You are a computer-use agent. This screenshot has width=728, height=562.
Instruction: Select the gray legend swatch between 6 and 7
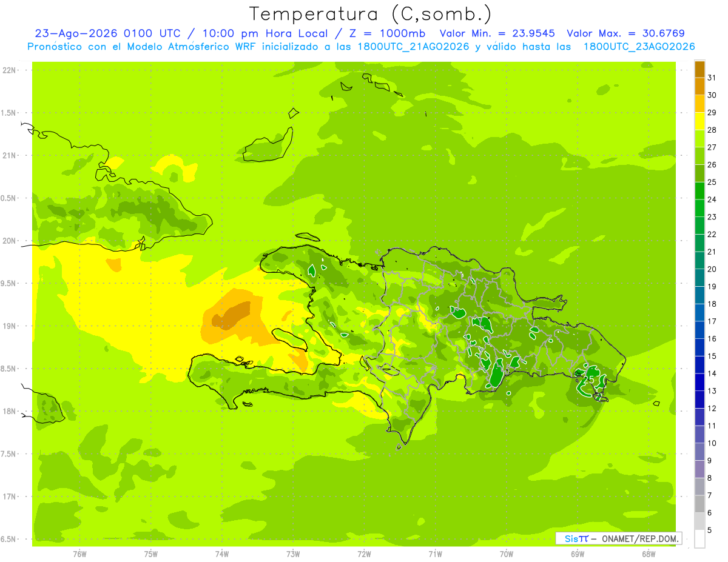coord(699,504)
